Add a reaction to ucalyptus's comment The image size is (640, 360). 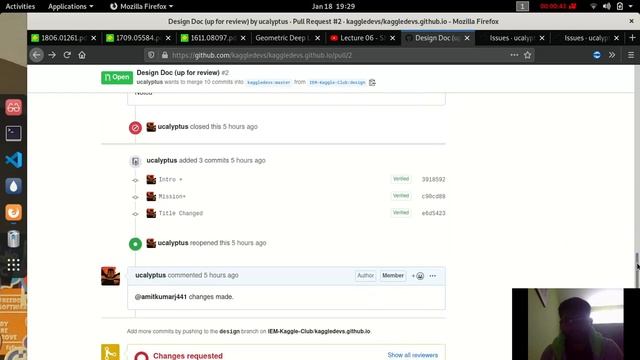[418, 276]
